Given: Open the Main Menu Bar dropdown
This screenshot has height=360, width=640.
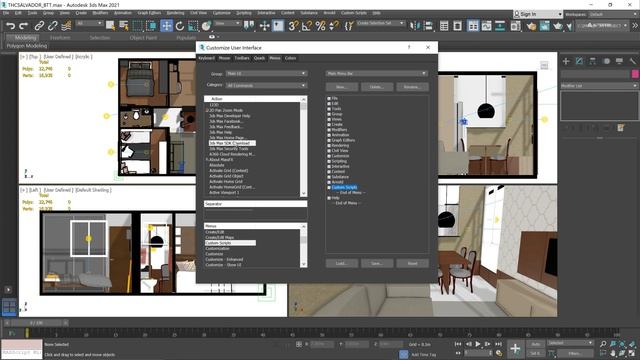Looking at the screenshot, I should [376, 73].
